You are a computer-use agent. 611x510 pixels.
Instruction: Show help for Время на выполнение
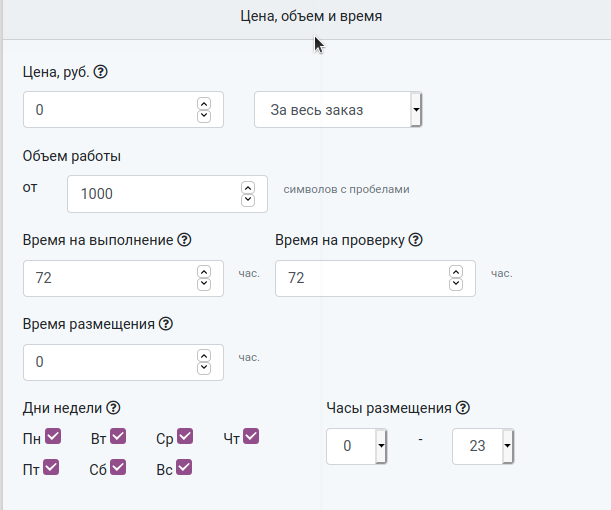point(184,240)
